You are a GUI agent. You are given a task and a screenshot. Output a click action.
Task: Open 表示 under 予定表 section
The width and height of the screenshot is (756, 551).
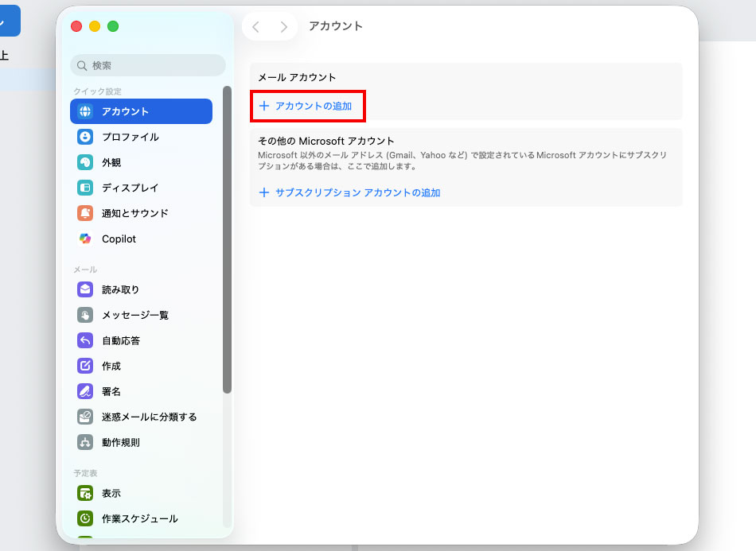click(x=142, y=493)
